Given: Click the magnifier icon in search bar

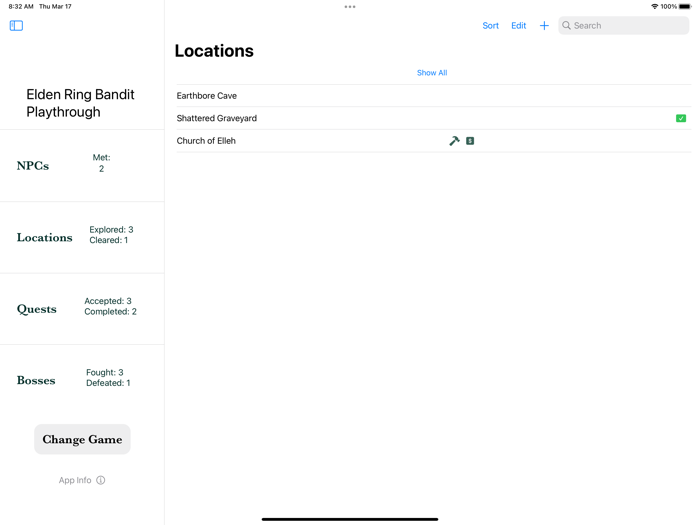Looking at the screenshot, I should (x=566, y=25).
